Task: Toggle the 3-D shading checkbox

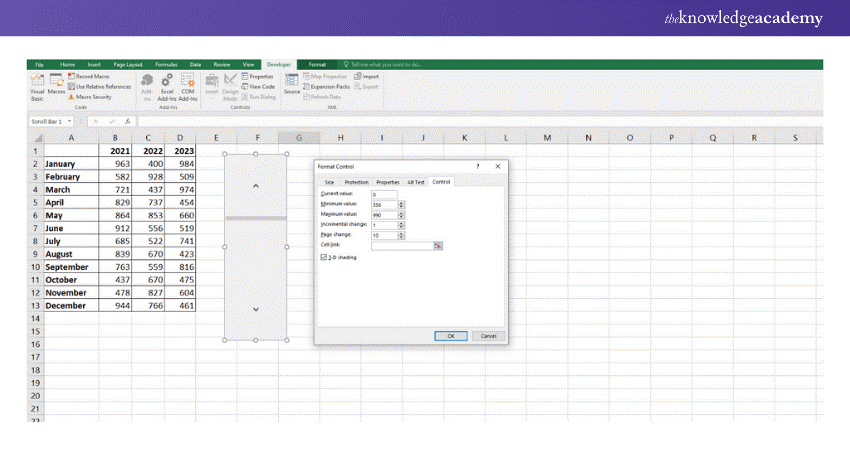Action: (323, 257)
